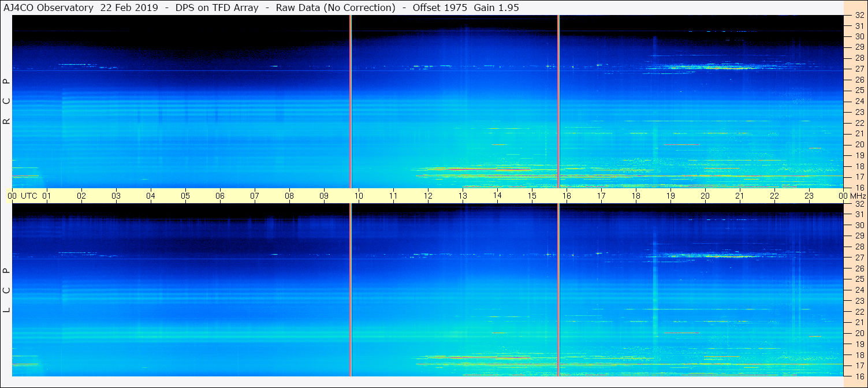Select hour 02 on the time axis

(81, 196)
